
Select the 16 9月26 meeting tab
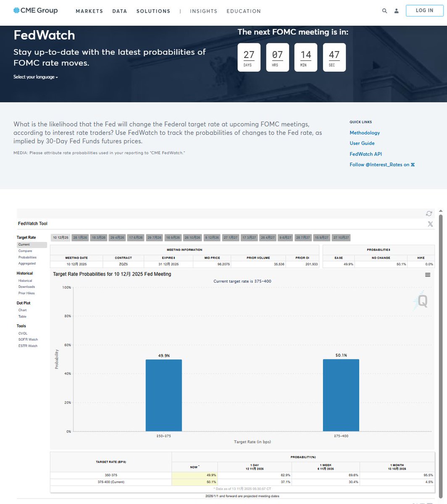[173, 238]
